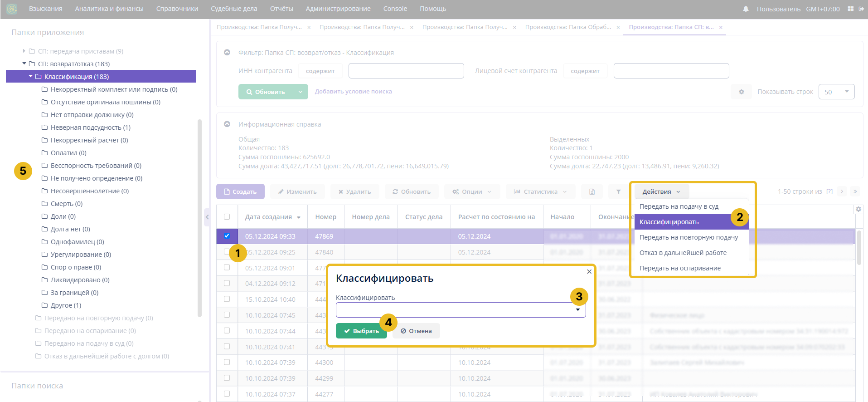Open the notifications bell icon
Viewport: 868px width, 402px height.
coord(746,9)
